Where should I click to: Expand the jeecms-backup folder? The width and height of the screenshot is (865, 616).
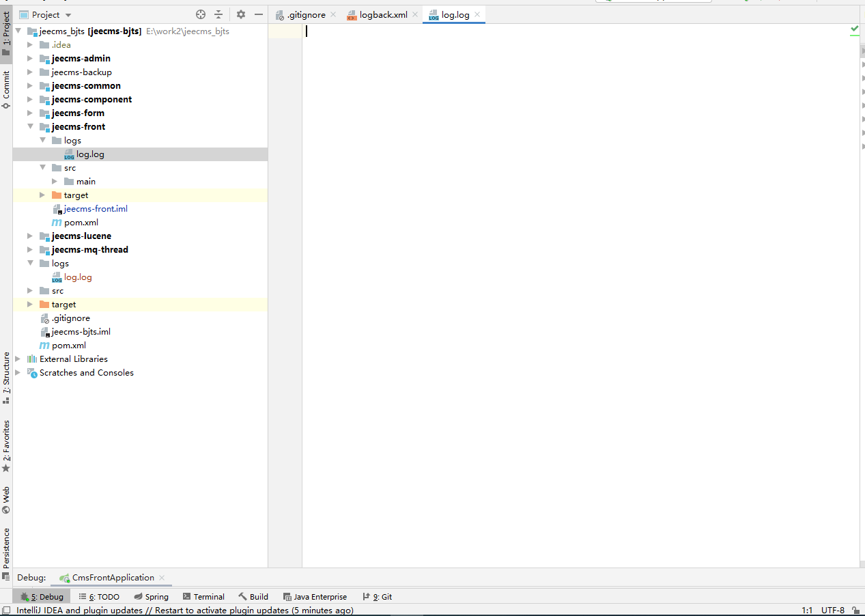(x=30, y=72)
